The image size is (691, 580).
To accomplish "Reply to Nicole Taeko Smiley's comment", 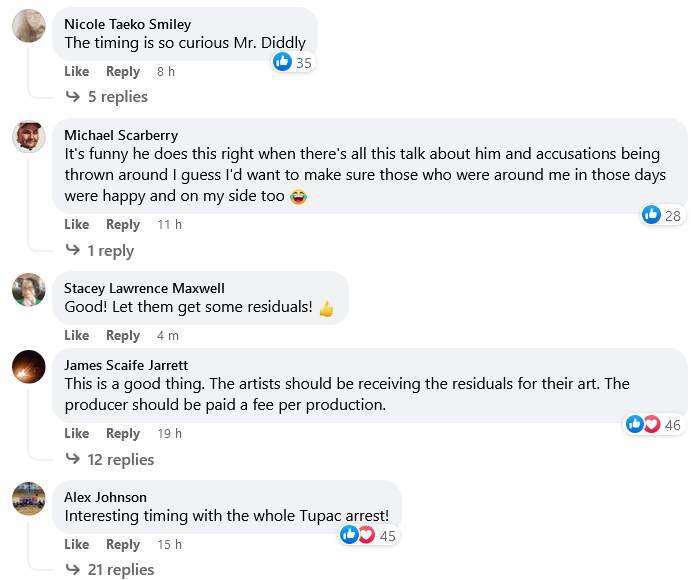I will tap(123, 72).
